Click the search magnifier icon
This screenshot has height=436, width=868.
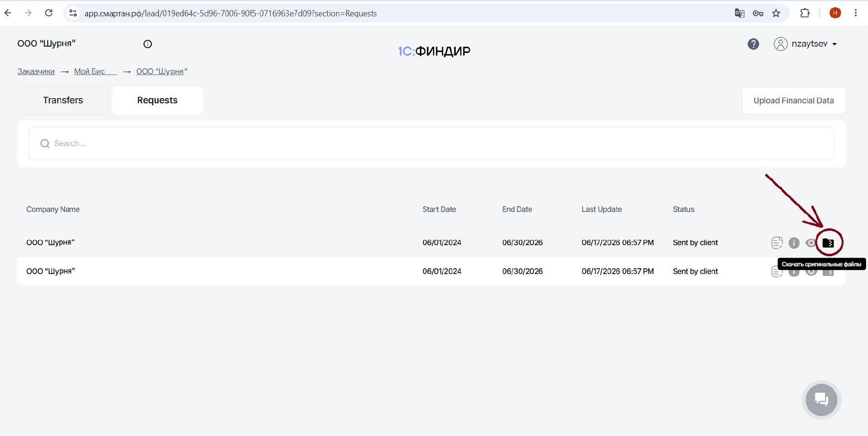click(45, 143)
